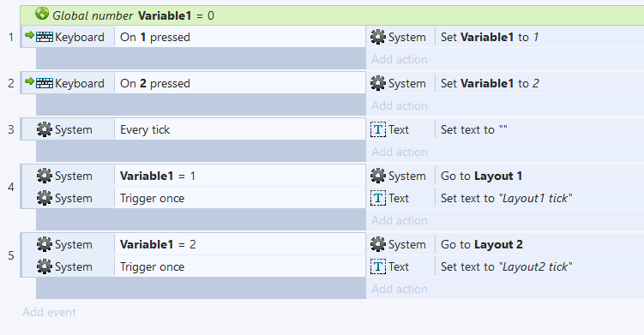The height and width of the screenshot is (335, 644).
Task: Click Text object icon for Set text to ""
Action: (x=378, y=129)
